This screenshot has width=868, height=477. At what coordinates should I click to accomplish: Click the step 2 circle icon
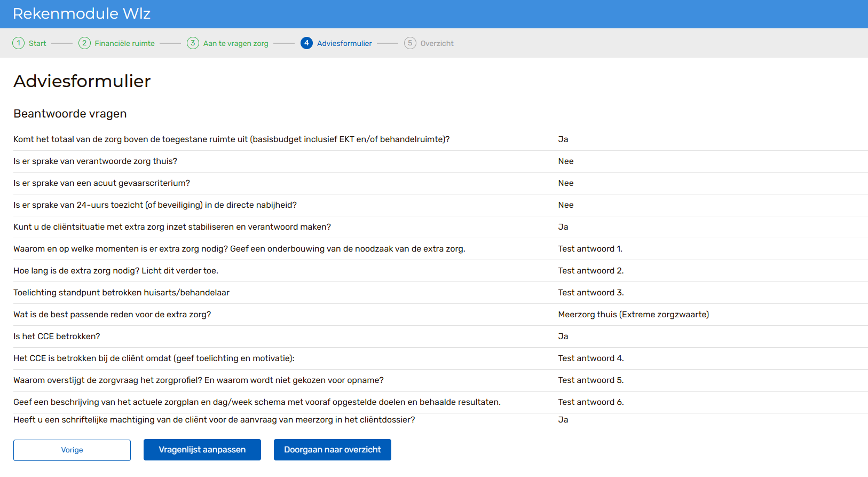pos(84,43)
